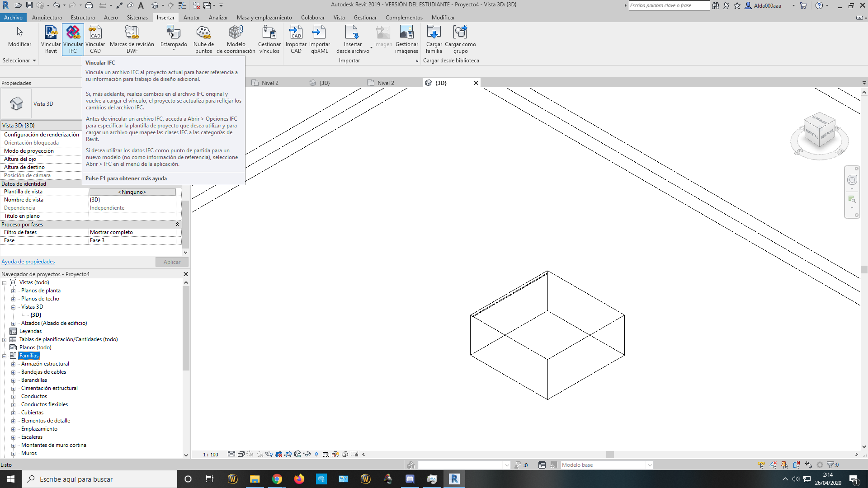
Task: Toggle visibility of temporary hide/isolate bulb
Action: click(316, 454)
